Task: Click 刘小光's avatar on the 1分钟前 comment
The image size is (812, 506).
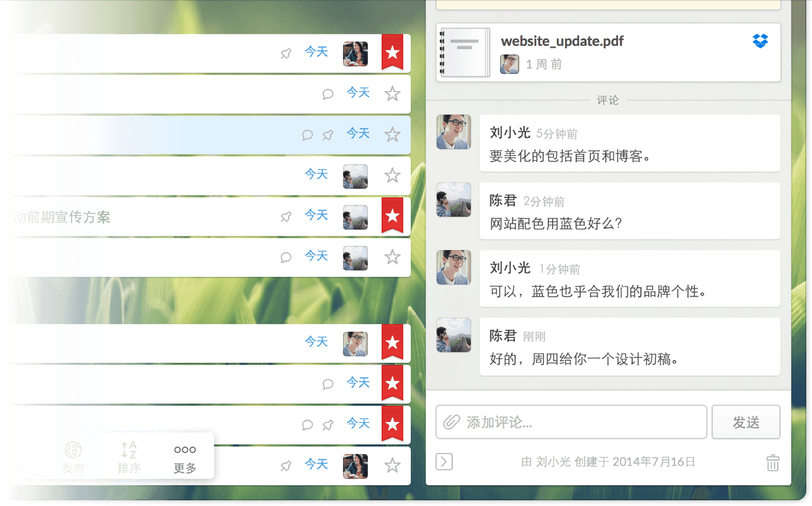Action: (x=454, y=267)
